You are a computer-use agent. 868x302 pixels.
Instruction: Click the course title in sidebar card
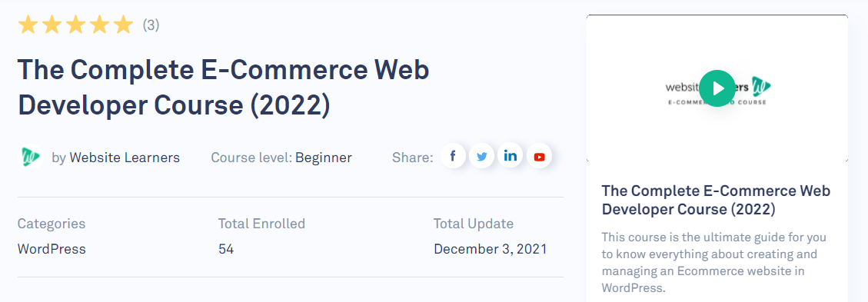coord(716,201)
